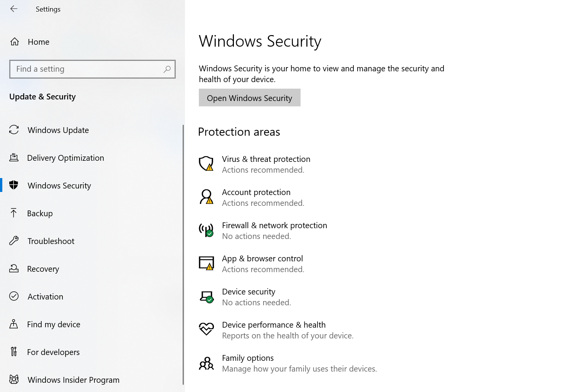Go to Troubleshoot settings
The width and height of the screenshot is (563, 392).
point(50,241)
